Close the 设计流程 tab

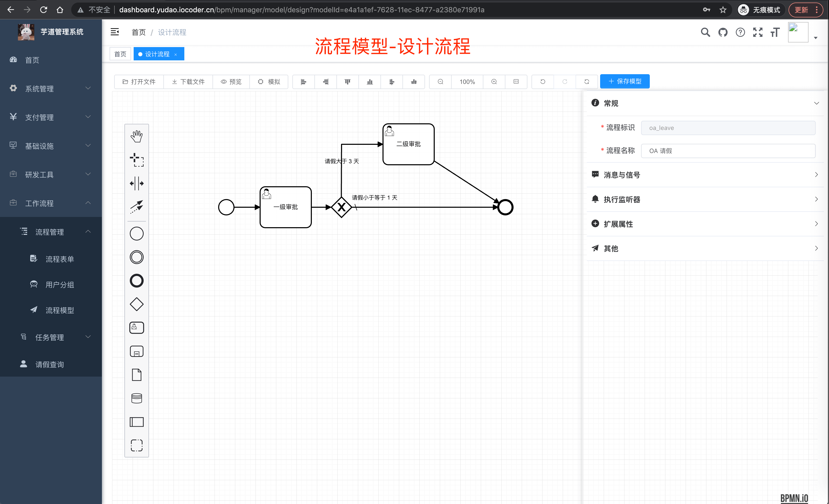click(176, 54)
